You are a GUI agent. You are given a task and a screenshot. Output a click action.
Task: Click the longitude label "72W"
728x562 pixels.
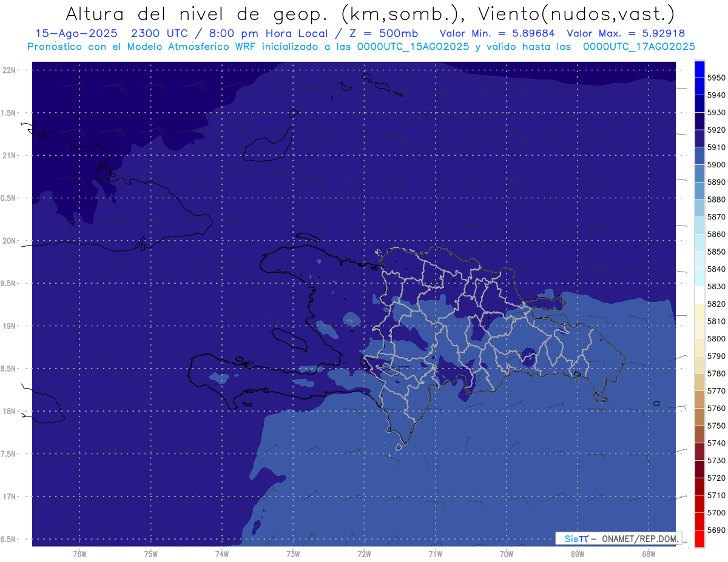(x=364, y=554)
